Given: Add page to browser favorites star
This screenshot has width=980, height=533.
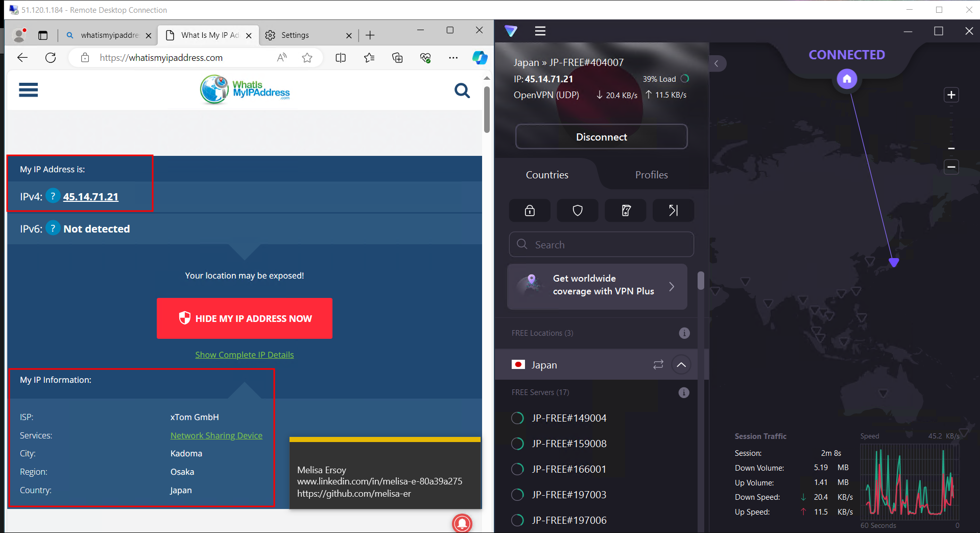Looking at the screenshot, I should pos(307,58).
